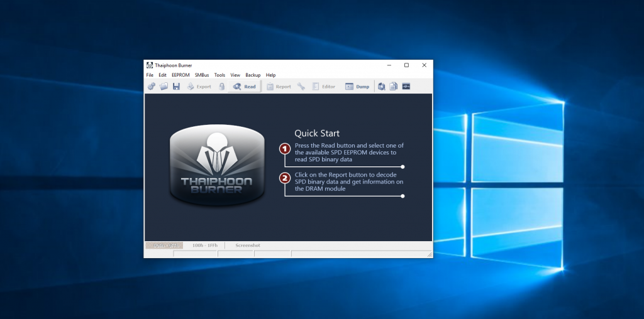644x319 pixels.
Task: Open the EEPROM menu
Action: pos(180,75)
